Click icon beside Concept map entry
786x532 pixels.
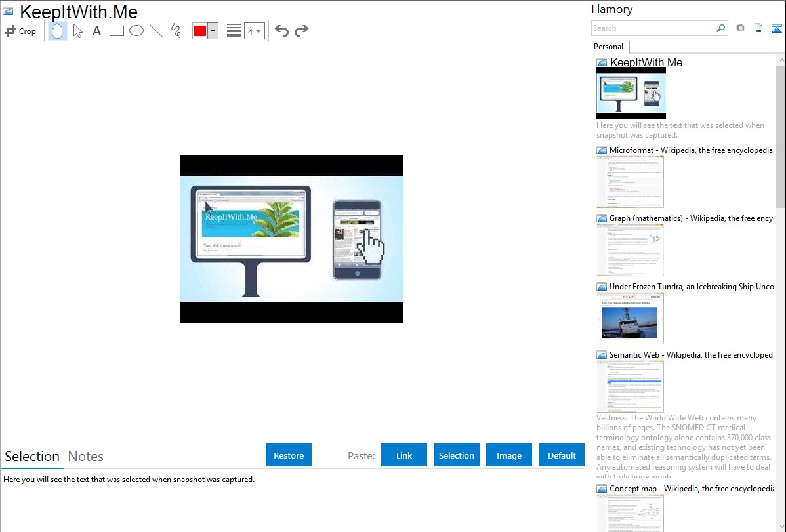602,488
